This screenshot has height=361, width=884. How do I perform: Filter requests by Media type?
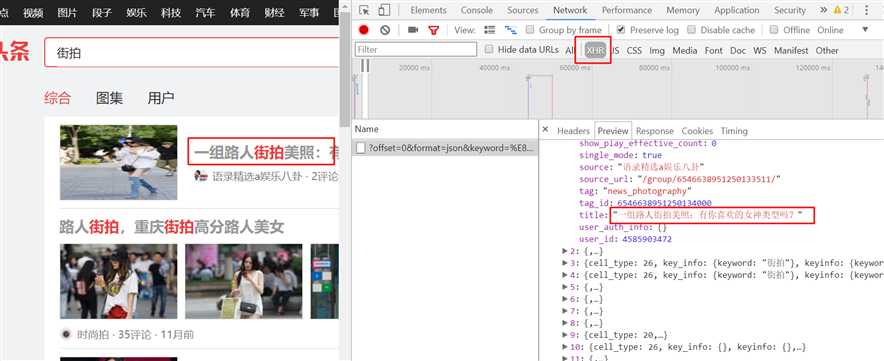684,50
